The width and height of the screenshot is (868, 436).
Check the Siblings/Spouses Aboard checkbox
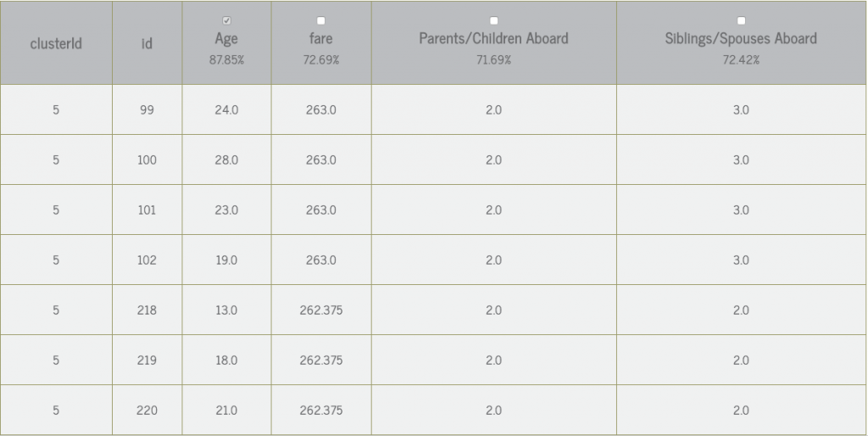(741, 20)
